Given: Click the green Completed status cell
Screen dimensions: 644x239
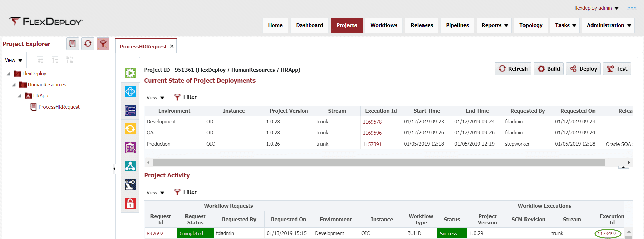Looking at the screenshot, I should point(195,233).
